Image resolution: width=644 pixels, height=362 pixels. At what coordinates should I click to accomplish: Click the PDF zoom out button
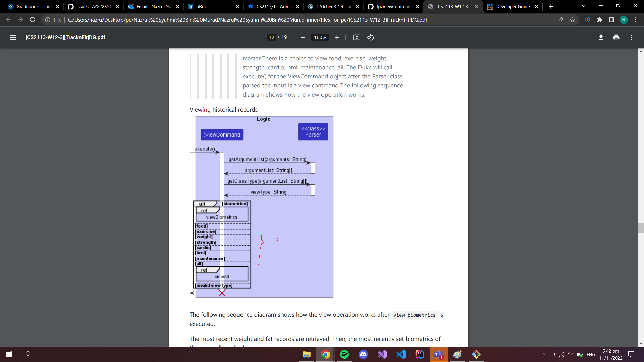click(x=303, y=37)
